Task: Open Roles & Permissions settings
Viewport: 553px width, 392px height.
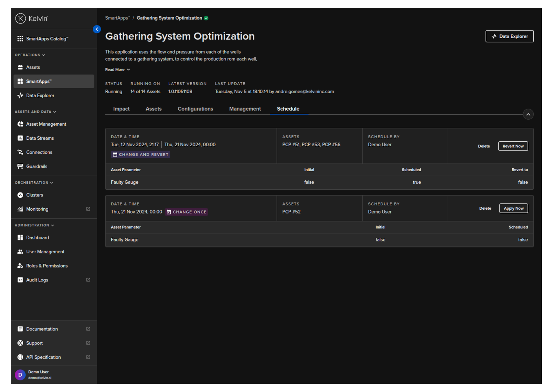Action: [x=47, y=266]
